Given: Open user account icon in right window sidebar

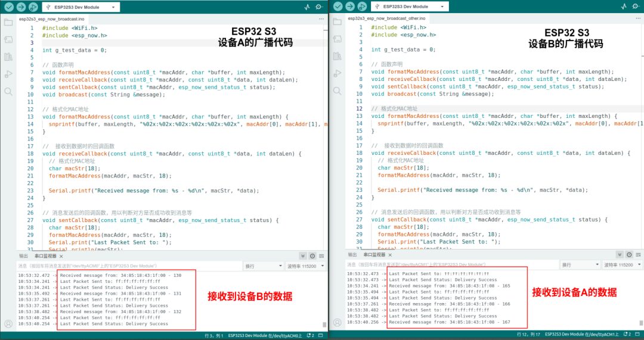Looking at the screenshot, I should click(x=337, y=322).
